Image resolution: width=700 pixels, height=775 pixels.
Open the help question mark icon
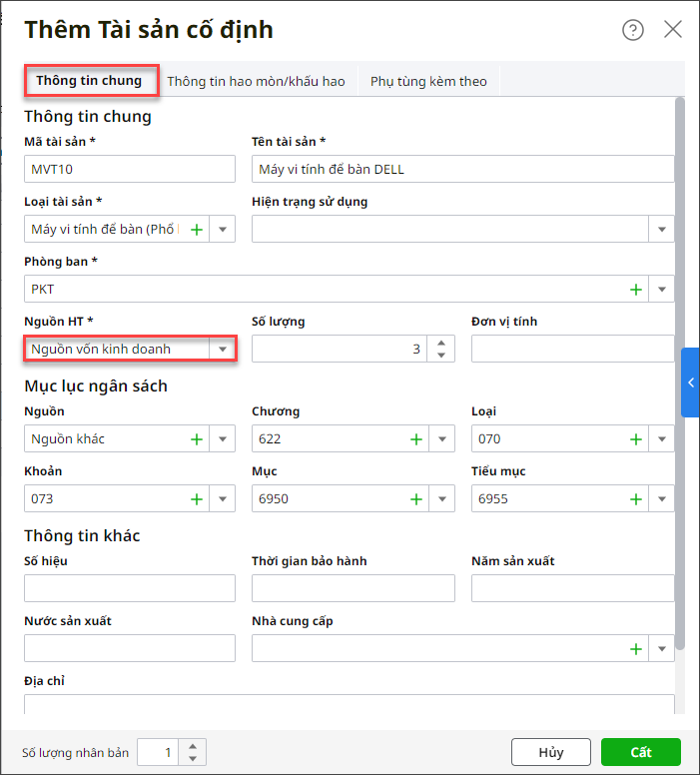(633, 30)
